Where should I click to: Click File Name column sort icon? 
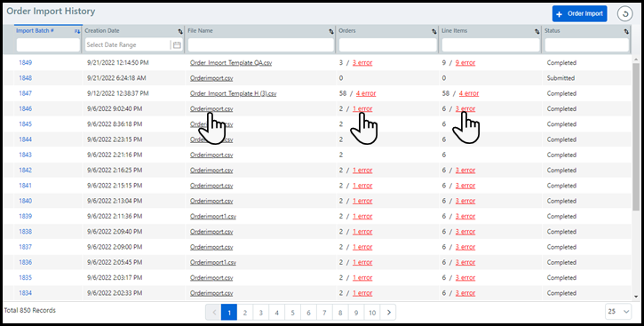(331, 31)
